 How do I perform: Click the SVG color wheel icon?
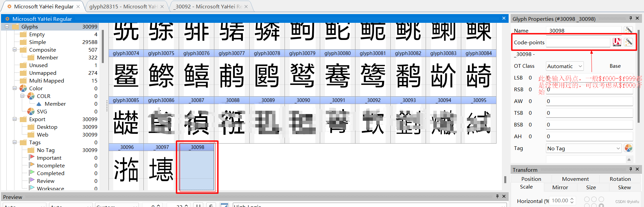31,111
